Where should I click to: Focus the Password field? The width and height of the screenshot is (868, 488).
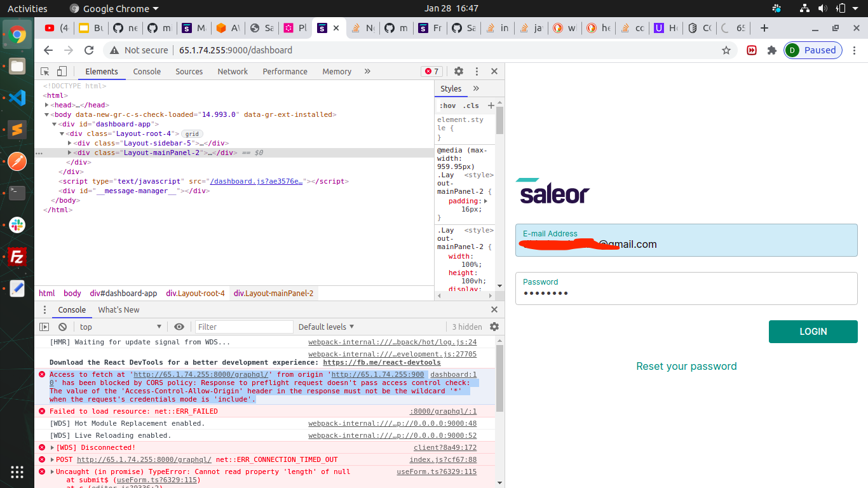click(686, 288)
